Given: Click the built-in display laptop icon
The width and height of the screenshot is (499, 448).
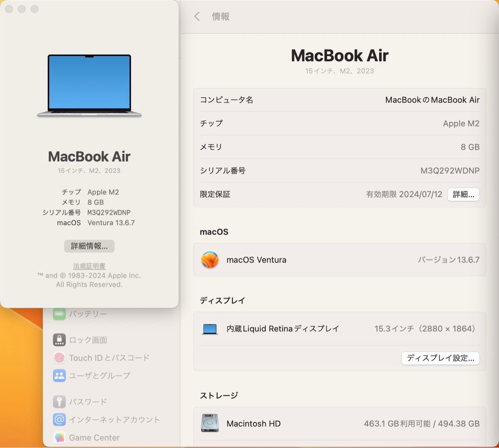Looking at the screenshot, I should [x=210, y=329].
